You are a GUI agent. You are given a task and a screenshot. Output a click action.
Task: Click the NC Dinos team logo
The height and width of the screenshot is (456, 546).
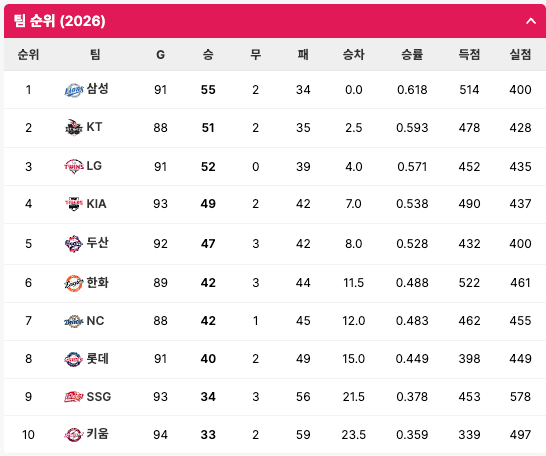tap(74, 321)
